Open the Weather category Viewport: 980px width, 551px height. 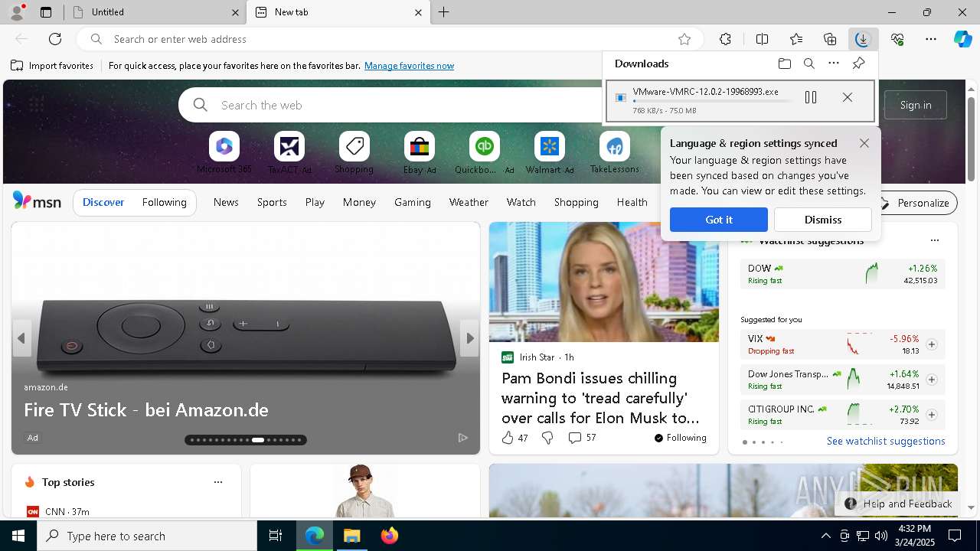coord(469,202)
